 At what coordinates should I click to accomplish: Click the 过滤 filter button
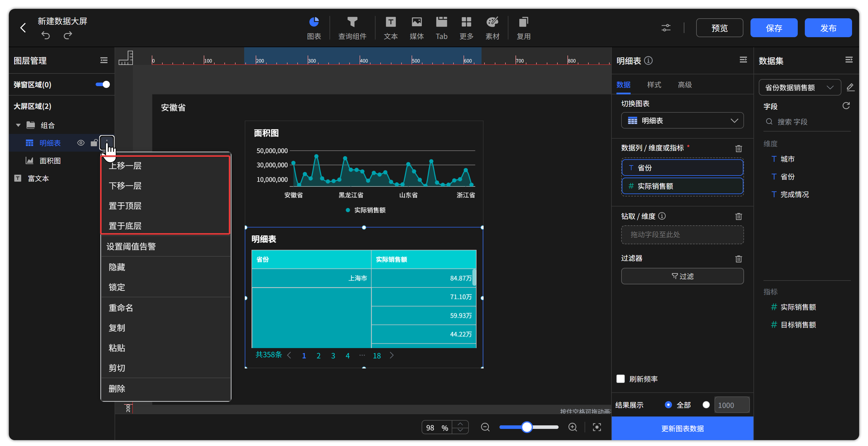pos(682,276)
